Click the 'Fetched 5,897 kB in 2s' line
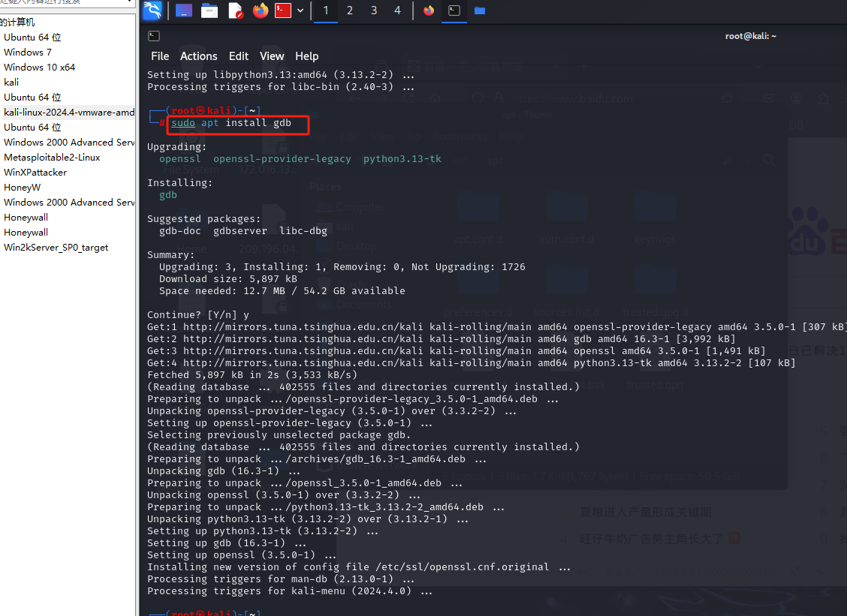847x616 pixels. tap(252, 375)
